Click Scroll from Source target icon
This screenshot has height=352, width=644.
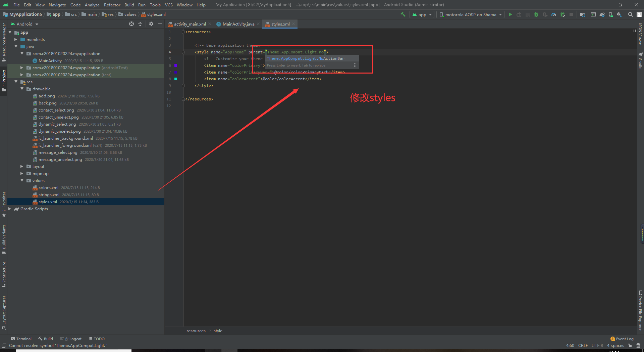pos(131,24)
